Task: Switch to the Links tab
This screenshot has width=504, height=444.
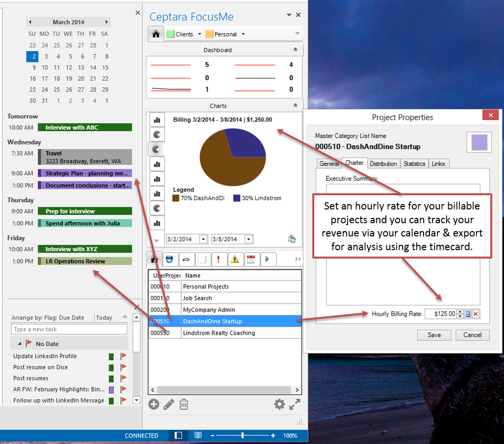Action: click(x=438, y=163)
